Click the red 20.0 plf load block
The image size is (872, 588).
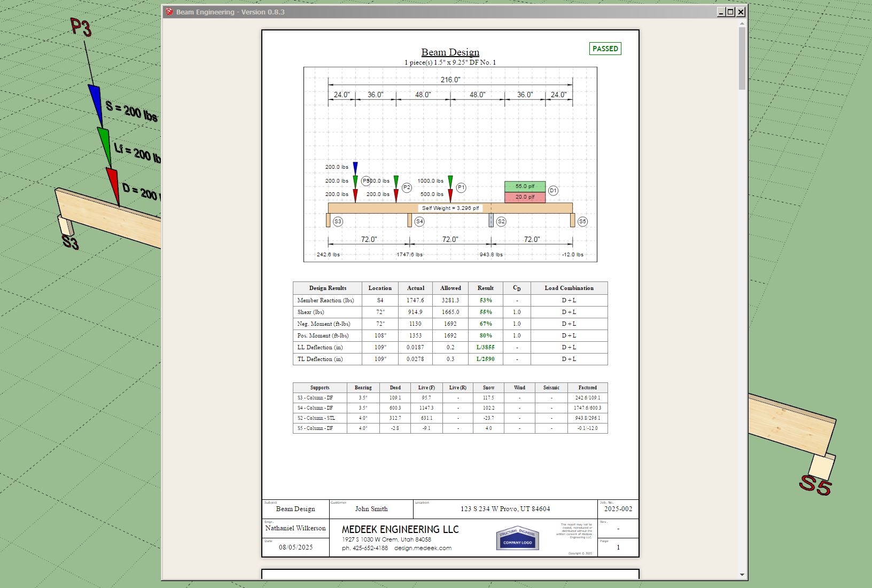(x=525, y=197)
